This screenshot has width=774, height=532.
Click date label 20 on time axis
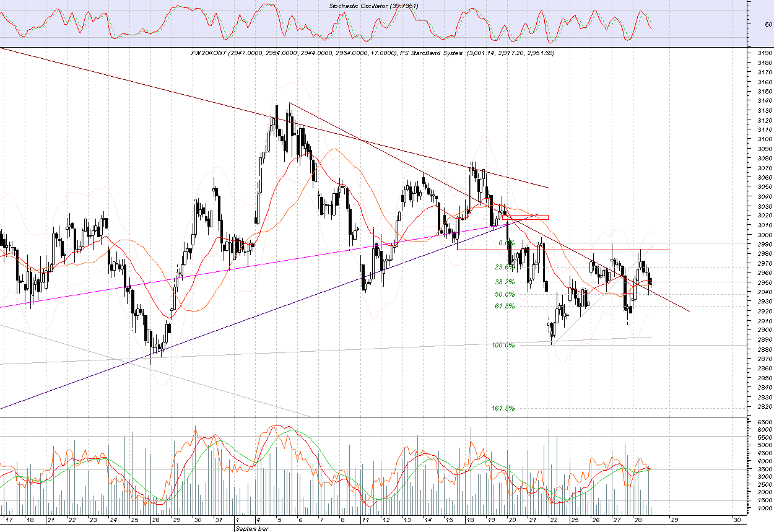[511, 520]
